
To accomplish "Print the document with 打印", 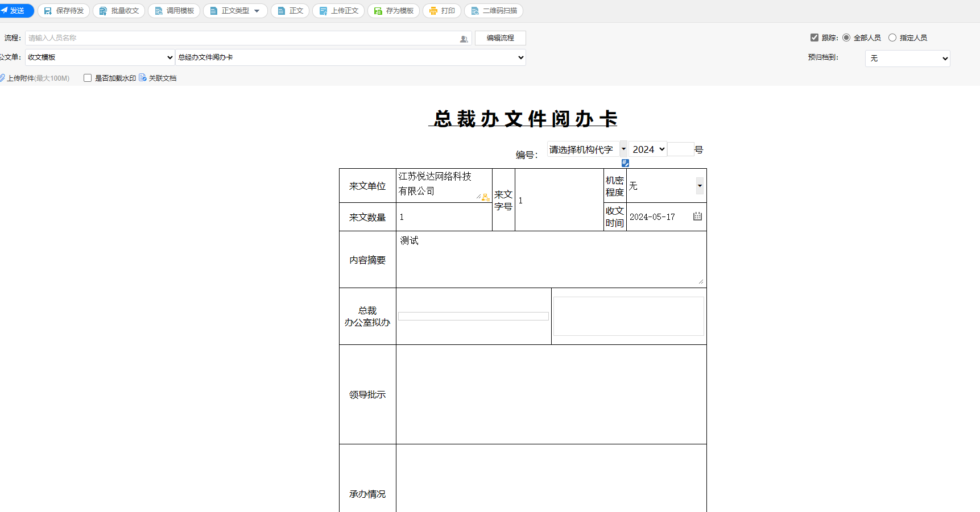I will coord(442,11).
